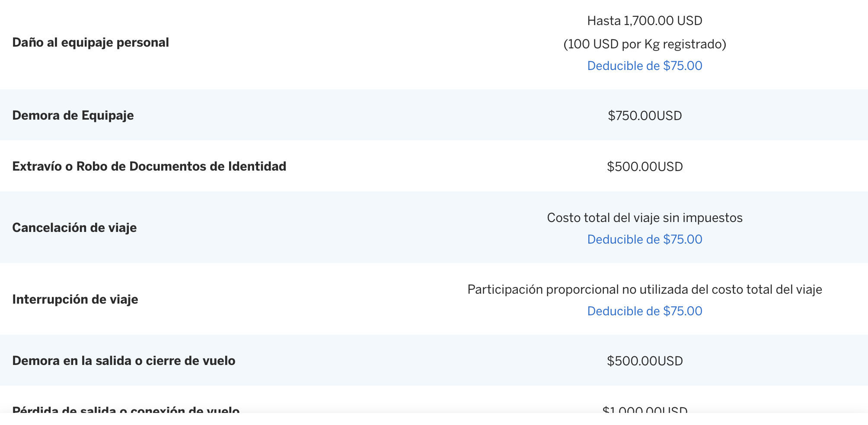Image resolution: width=868 pixels, height=425 pixels.
Task: Select the Costo total del viaje sin impuestos text
Action: pos(645,218)
